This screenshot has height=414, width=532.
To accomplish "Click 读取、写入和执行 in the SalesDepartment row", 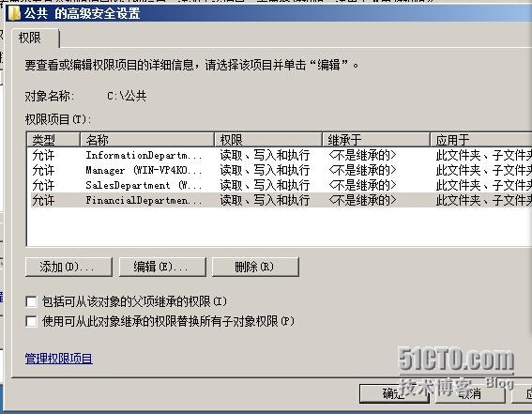I will 265,185.
